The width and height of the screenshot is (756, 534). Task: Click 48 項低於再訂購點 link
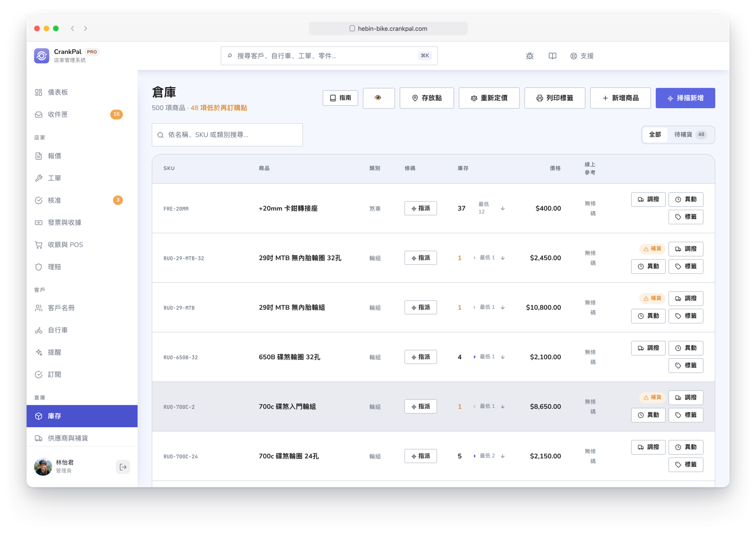[x=219, y=108]
